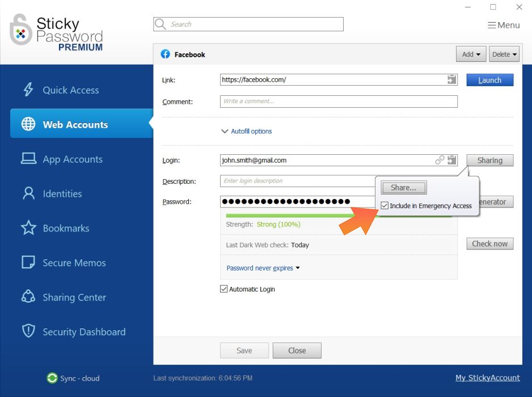Maximize the Sticky Password window
The image size is (532, 397).
(x=493, y=7)
